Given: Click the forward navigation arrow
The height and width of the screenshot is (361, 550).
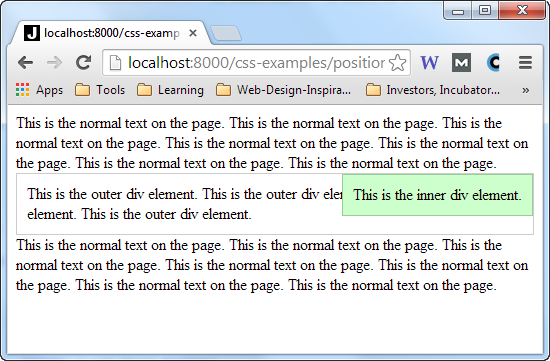Looking at the screenshot, I should [54, 63].
